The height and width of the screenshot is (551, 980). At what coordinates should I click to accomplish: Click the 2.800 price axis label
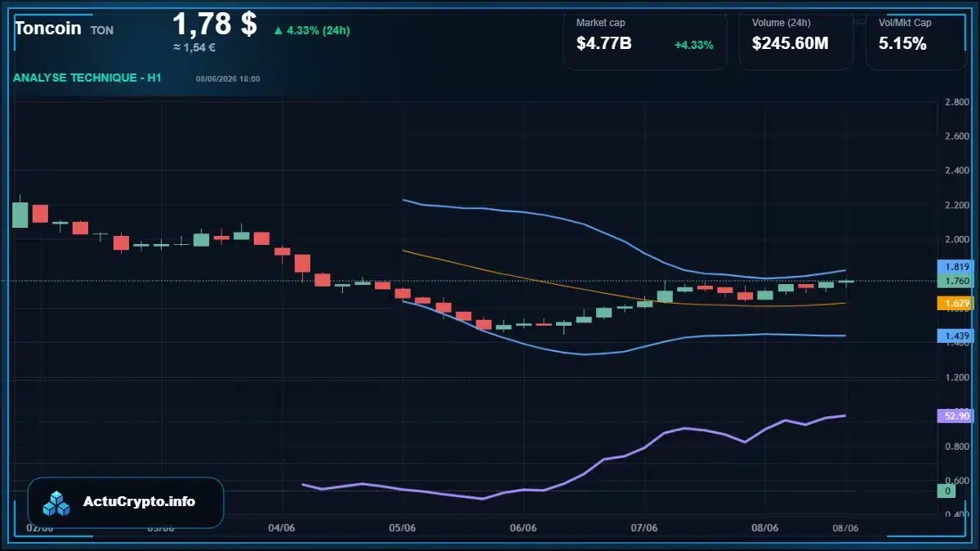click(957, 102)
